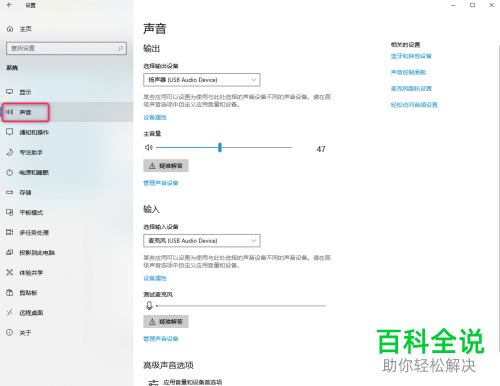This screenshot has height=386, width=500.
Task: Open 设备属性 under the input device
Action: pos(155,278)
